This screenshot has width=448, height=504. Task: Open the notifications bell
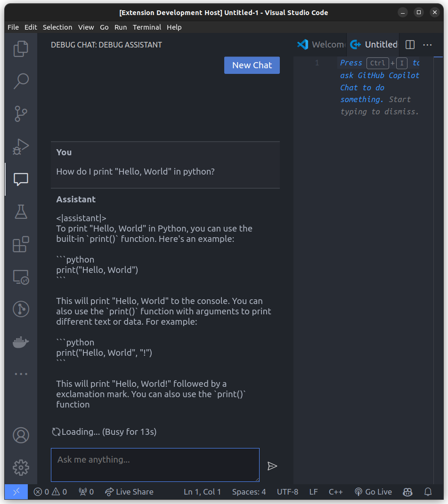[x=427, y=492]
